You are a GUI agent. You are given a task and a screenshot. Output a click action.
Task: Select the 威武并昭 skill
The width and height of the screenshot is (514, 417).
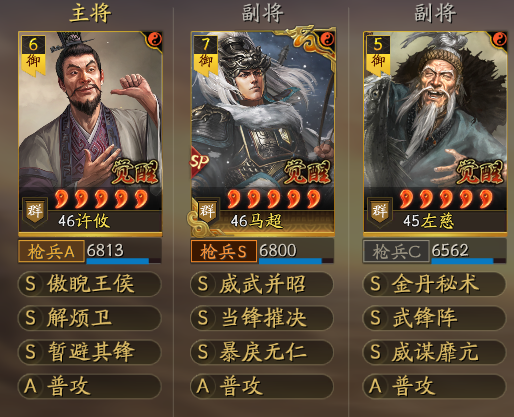262,284
